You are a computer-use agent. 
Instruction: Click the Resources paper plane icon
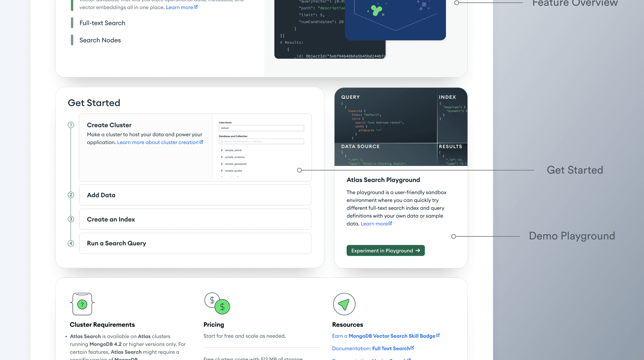pyautogui.click(x=344, y=304)
